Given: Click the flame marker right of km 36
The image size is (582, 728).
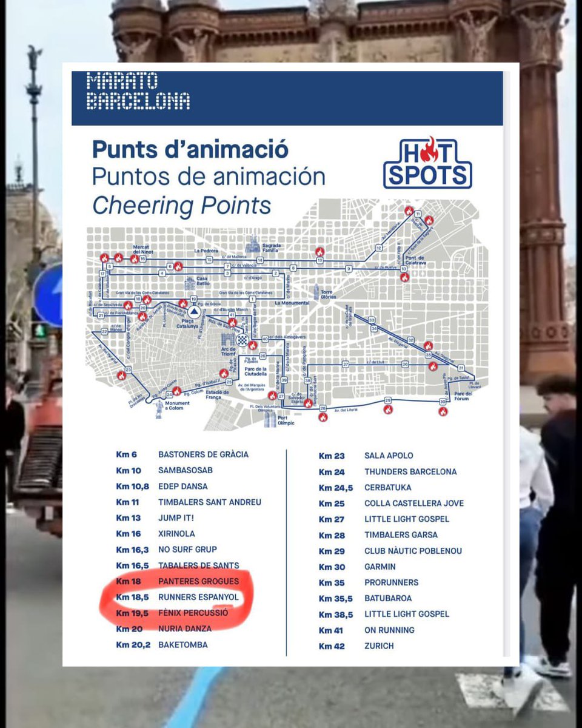Looking at the screenshot, I should click(x=433, y=366).
